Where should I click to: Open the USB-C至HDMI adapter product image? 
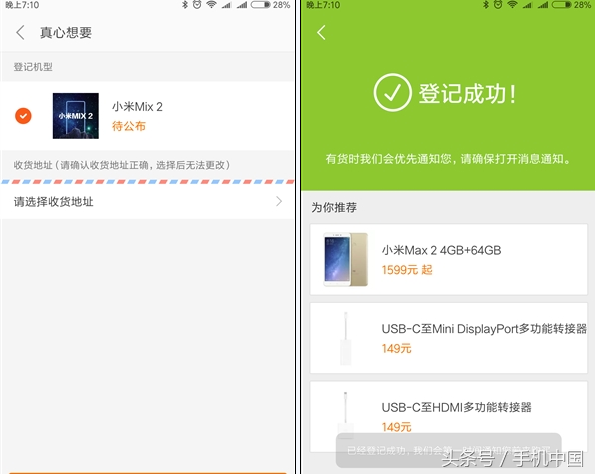coord(346,416)
